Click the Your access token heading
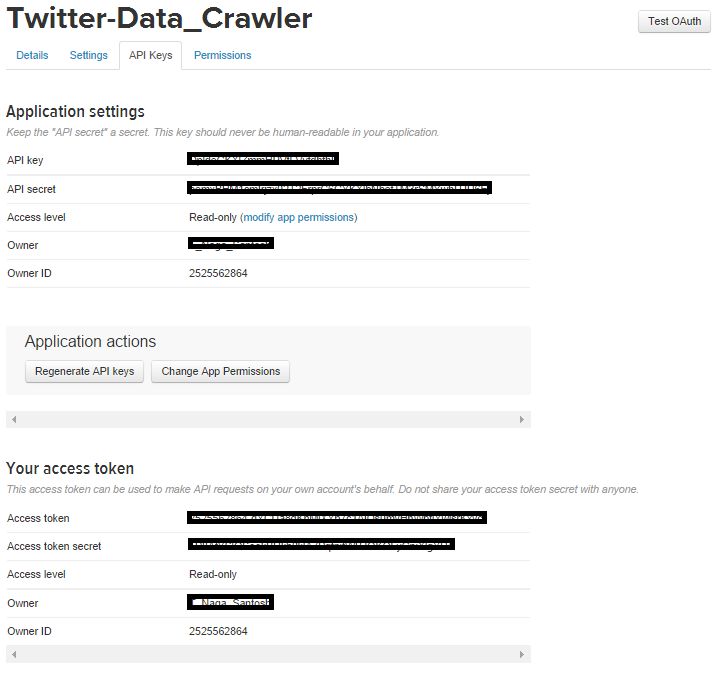The height and width of the screenshot is (675, 717). tap(70, 469)
